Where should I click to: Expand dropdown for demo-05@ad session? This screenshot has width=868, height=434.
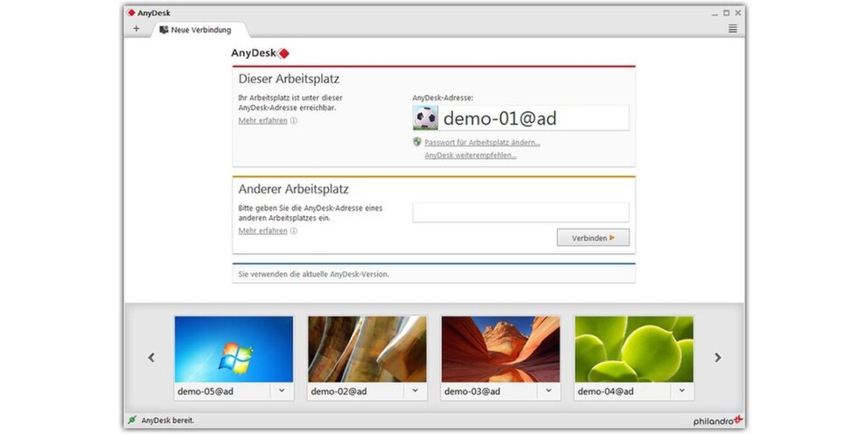pos(282,391)
